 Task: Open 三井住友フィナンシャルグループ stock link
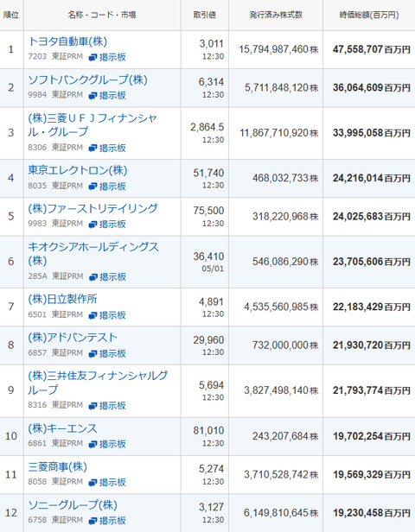[x=98, y=383]
